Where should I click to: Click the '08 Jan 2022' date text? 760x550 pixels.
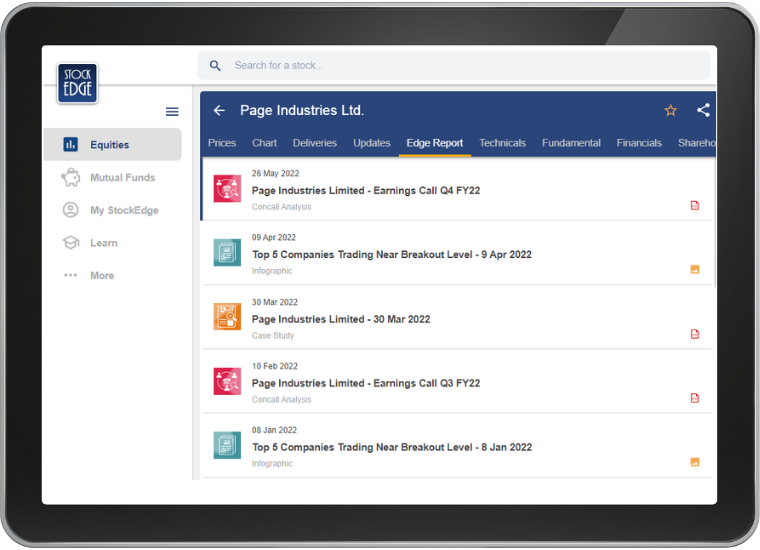(274, 430)
